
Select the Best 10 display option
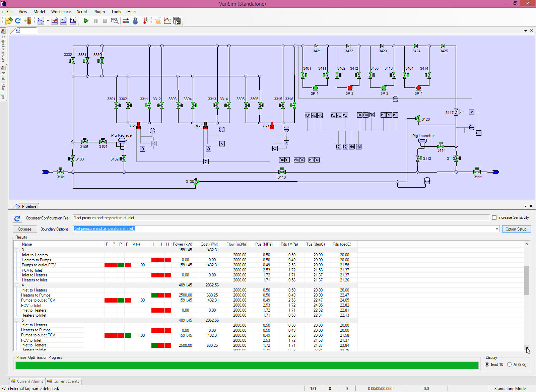pyautogui.click(x=487, y=365)
